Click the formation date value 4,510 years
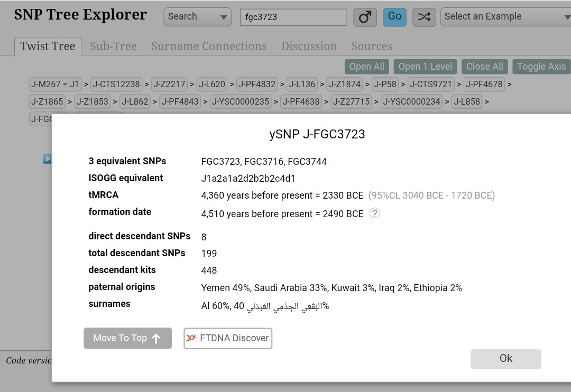571x392 pixels. [x=282, y=213]
